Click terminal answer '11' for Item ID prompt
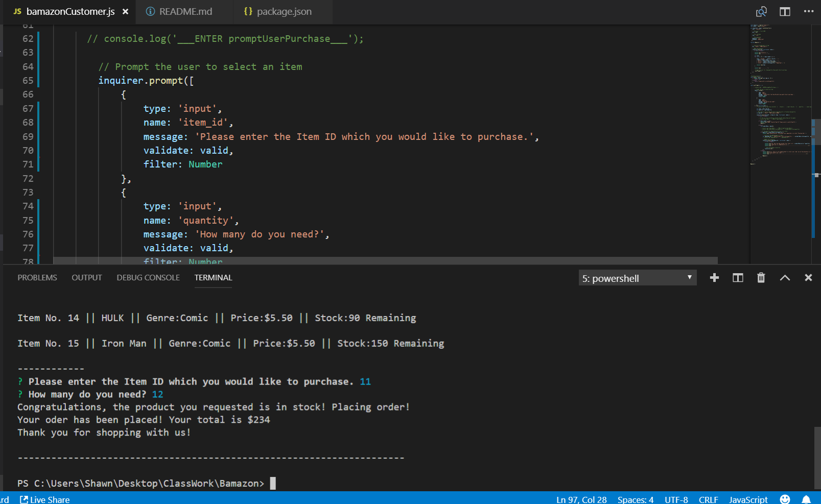This screenshot has width=821, height=504. (x=365, y=381)
